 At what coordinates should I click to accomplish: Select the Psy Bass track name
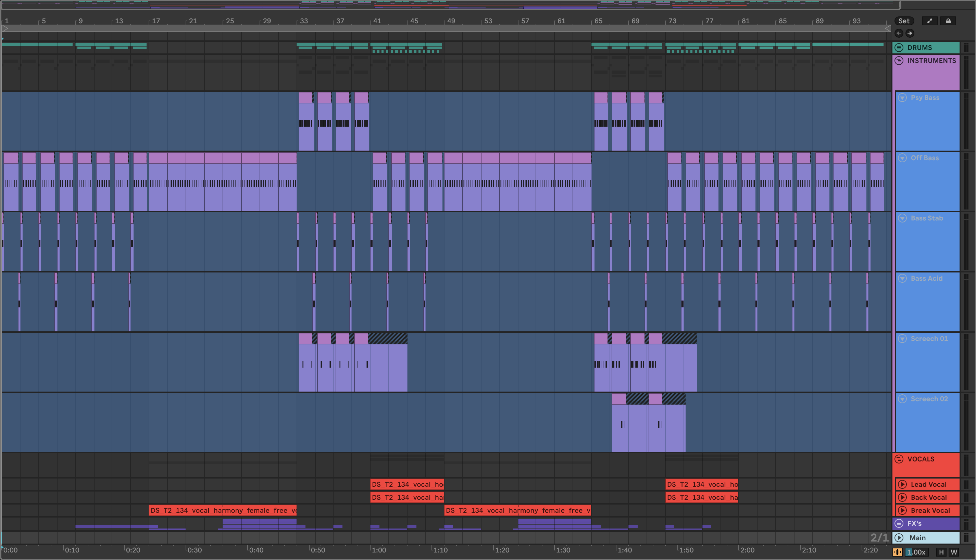[925, 98]
